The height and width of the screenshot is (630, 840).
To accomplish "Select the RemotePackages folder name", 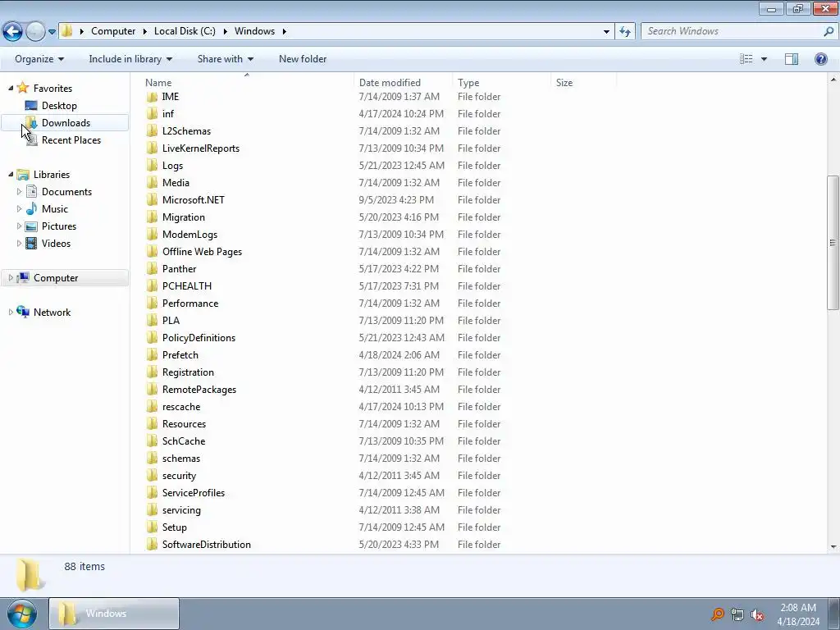I will coord(199,389).
